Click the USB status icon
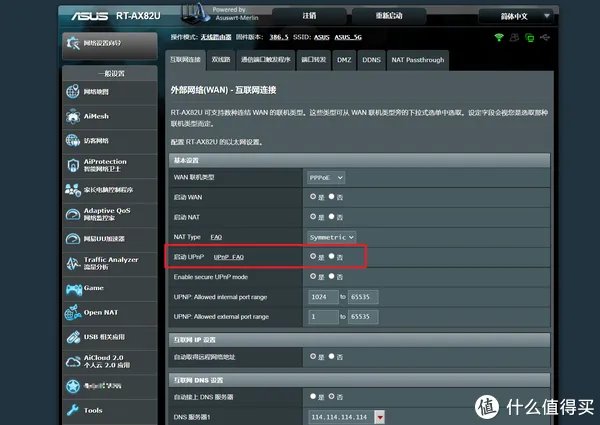This screenshot has height=425, width=600. (x=545, y=37)
